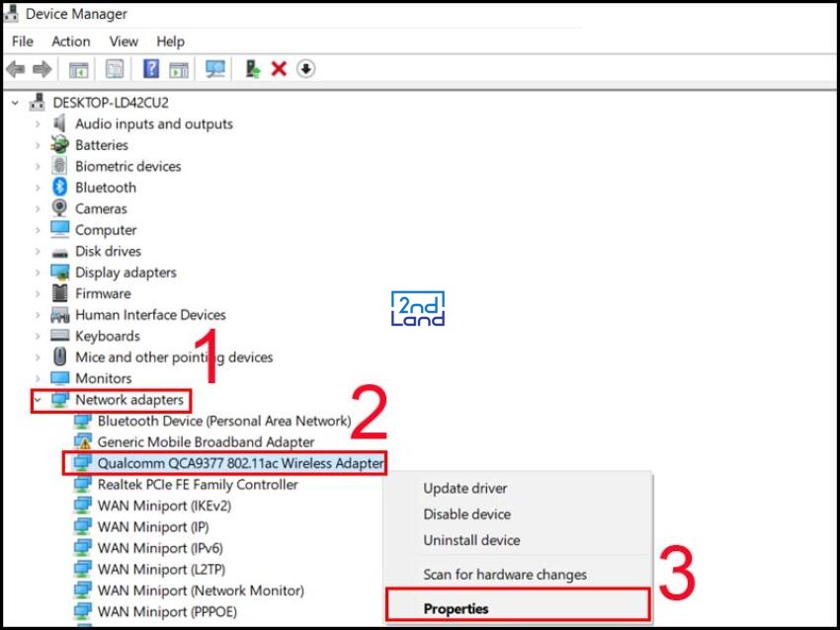840x630 pixels.
Task: Select Realtek PCIe FE Family Controller
Action: point(197,485)
